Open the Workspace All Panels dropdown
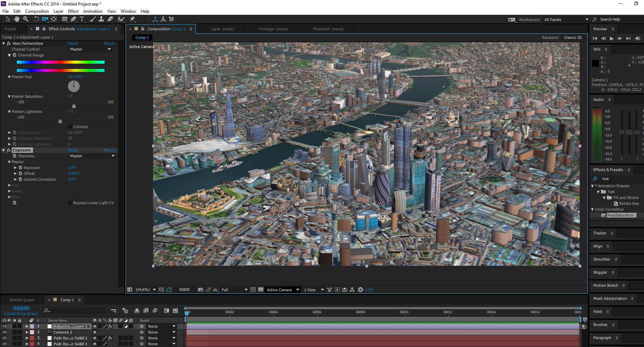This screenshot has width=644, height=347. click(566, 19)
